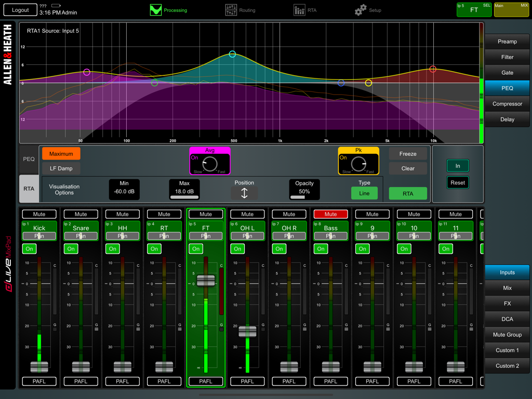This screenshot has width=532, height=399.
Task: Click the Pan knob on OH R channel
Action: [x=289, y=235]
